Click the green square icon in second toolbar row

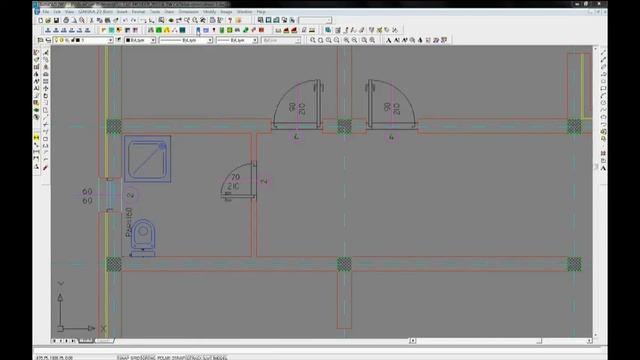click(159, 30)
